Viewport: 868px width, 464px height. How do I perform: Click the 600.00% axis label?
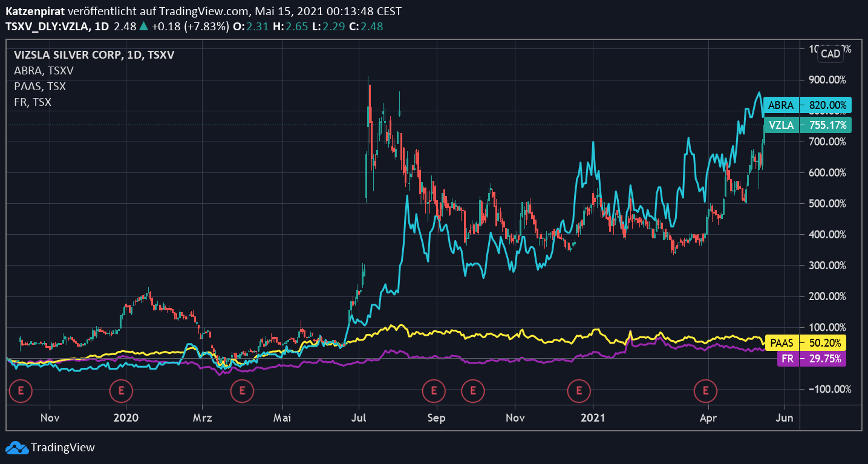[x=828, y=172]
